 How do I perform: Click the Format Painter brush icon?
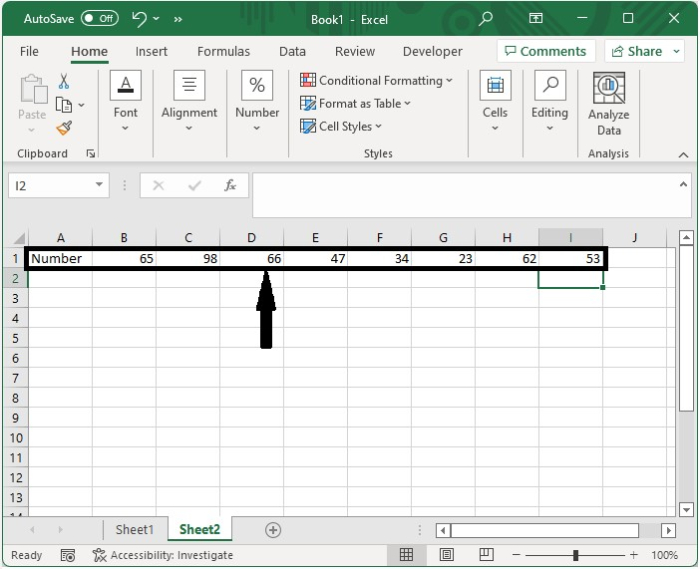(x=64, y=128)
